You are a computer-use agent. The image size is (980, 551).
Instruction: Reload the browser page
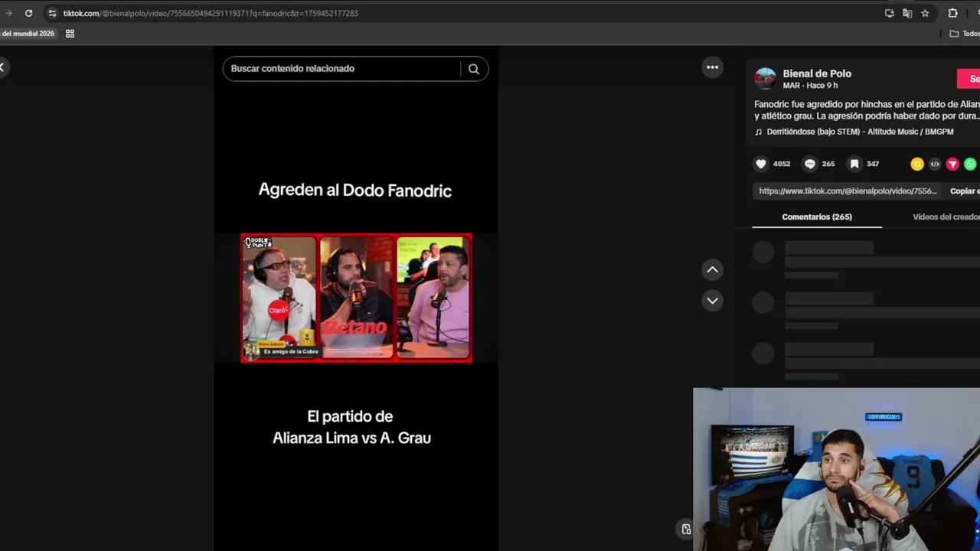tap(28, 13)
